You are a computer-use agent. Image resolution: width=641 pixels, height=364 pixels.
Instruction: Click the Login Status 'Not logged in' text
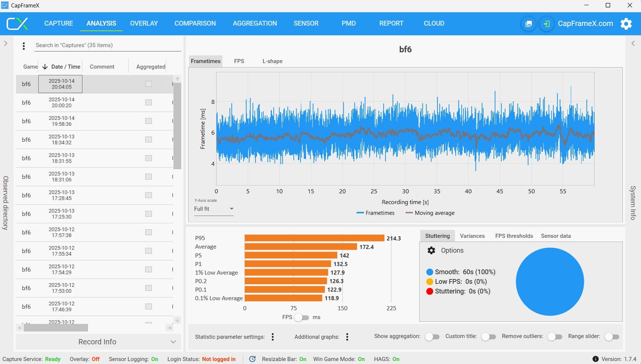point(219,359)
